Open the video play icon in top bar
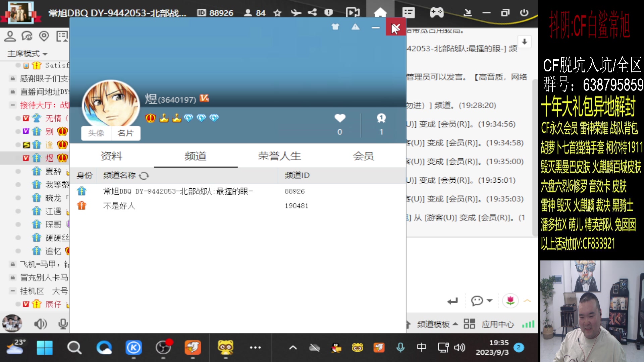644x362 pixels. [x=353, y=13]
